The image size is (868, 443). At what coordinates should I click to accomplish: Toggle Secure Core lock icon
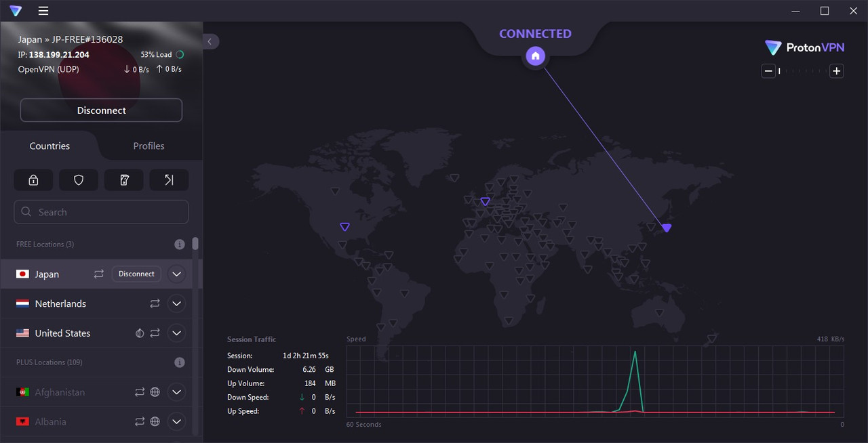(33, 180)
